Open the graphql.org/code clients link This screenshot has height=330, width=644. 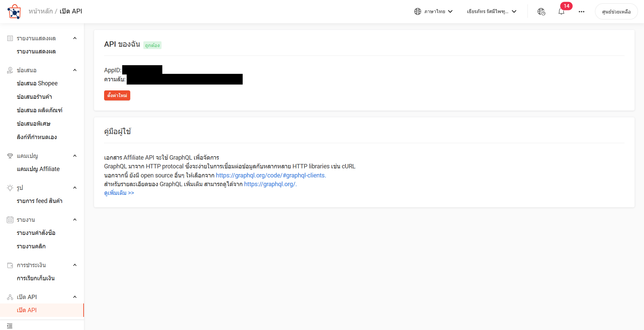(x=271, y=175)
